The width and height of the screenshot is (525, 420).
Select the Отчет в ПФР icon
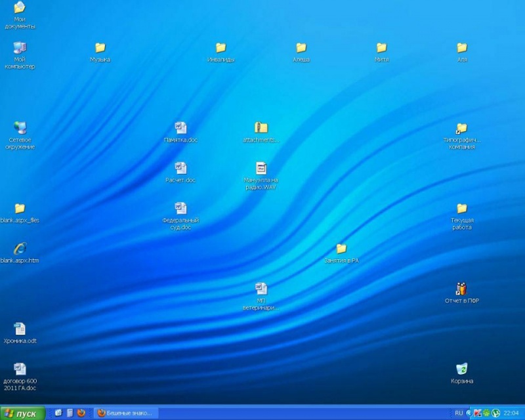coord(462,289)
